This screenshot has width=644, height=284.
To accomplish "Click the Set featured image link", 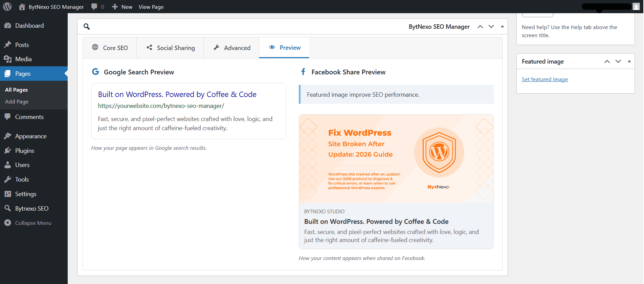I will (545, 79).
